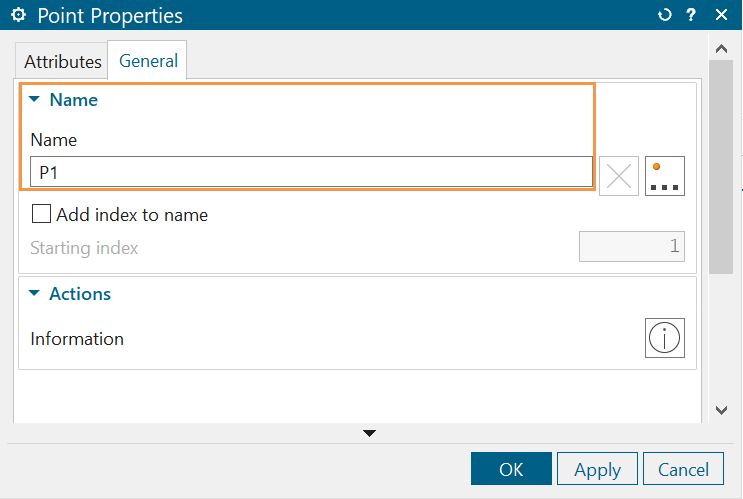Click the Information icon button
Screen dimensions: 743x499
[664, 339]
